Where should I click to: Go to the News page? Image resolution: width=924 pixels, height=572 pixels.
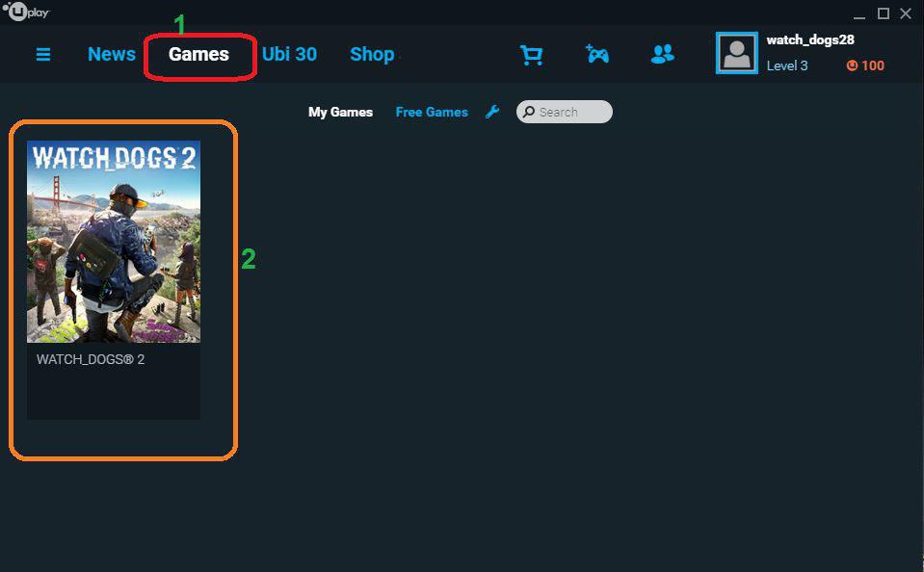111,55
